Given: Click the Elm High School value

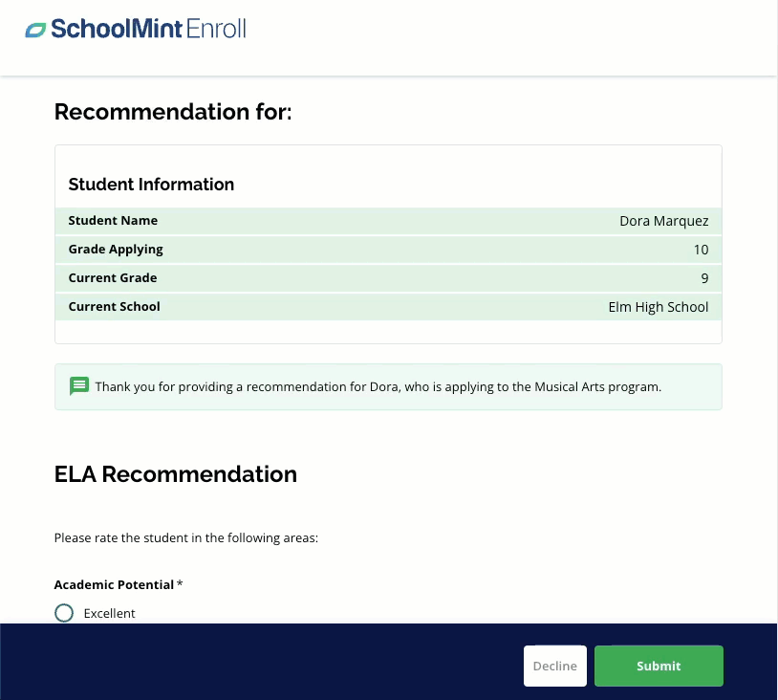Looking at the screenshot, I should 658,307.
